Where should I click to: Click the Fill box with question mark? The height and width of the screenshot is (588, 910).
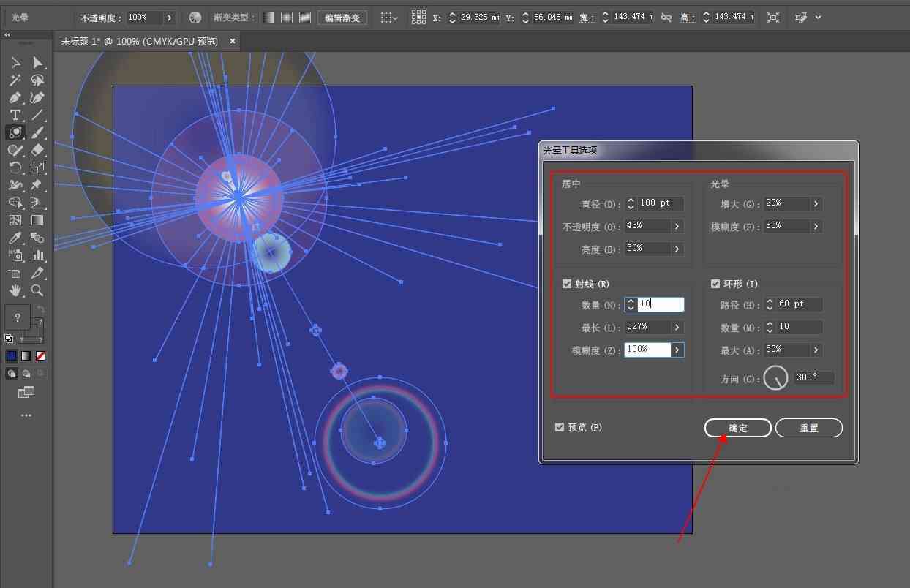click(x=17, y=317)
